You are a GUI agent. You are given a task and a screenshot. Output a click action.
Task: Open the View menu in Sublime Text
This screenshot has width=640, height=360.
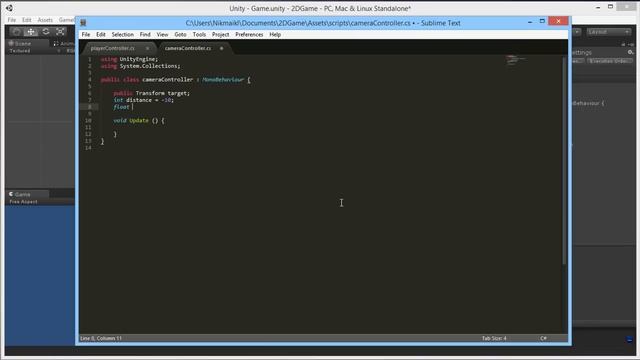coord(162,35)
